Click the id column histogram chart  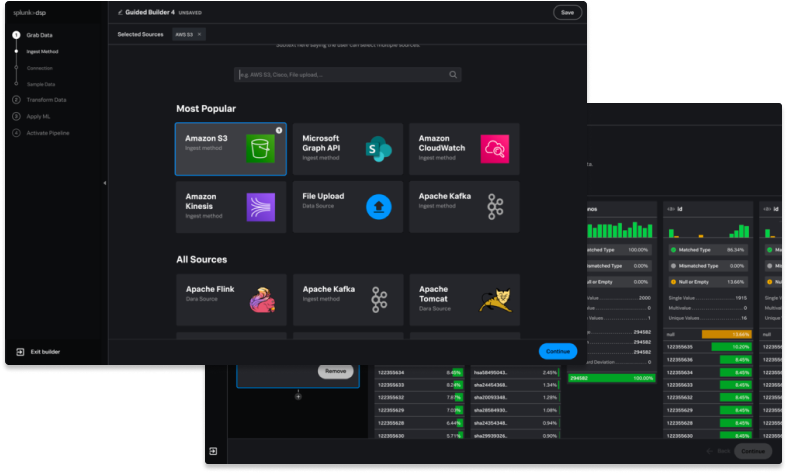[x=709, y=231]
